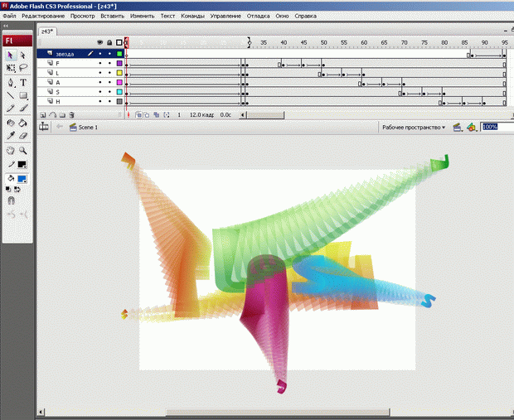514x420 pixels.
Task: Click the Delete Layer trash icon
Action: tap(72, 115)
